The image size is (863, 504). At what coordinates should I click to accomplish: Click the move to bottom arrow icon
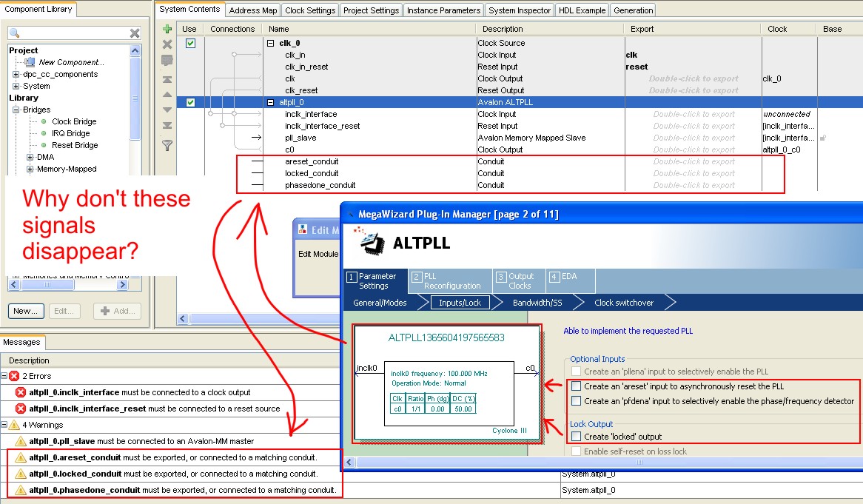click(167, 126)
